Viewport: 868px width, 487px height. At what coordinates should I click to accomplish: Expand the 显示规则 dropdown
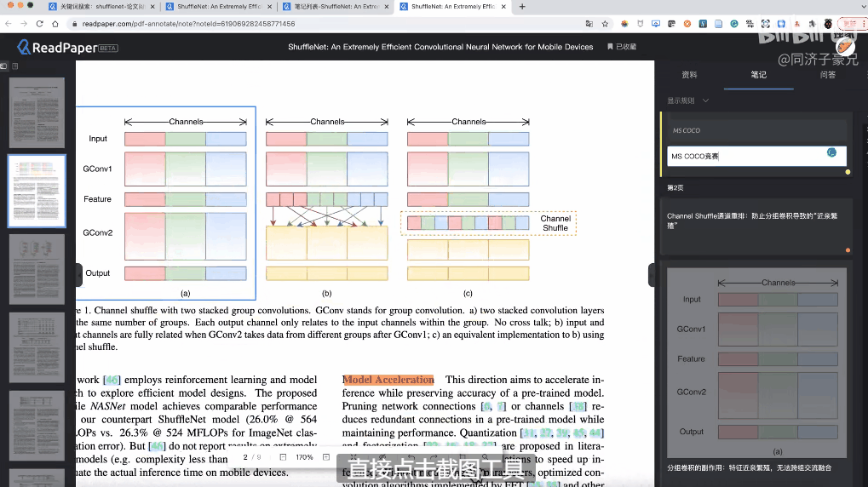tap(687, 100)
